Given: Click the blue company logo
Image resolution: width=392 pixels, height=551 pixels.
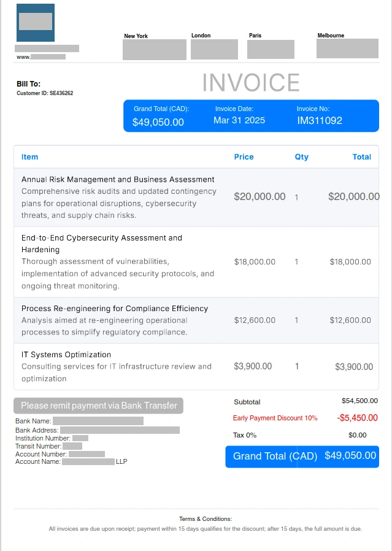Looking at the screenshot, I should click(x=35, y=23).
